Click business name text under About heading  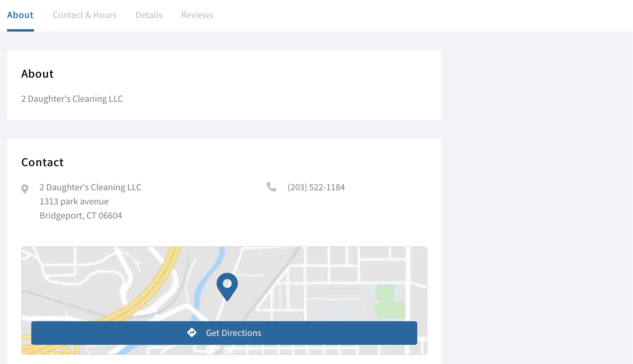click(x=72, y=99)
